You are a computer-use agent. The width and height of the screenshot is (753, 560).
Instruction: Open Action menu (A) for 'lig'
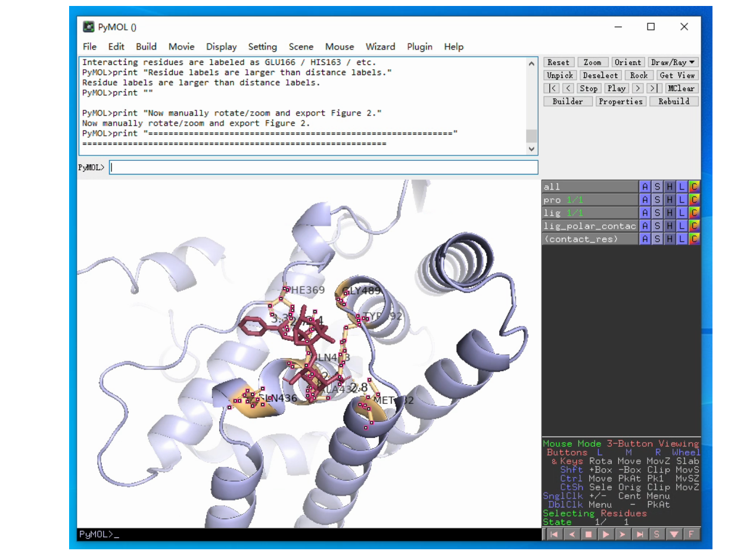pyautogui.click(x=645, y=213)
